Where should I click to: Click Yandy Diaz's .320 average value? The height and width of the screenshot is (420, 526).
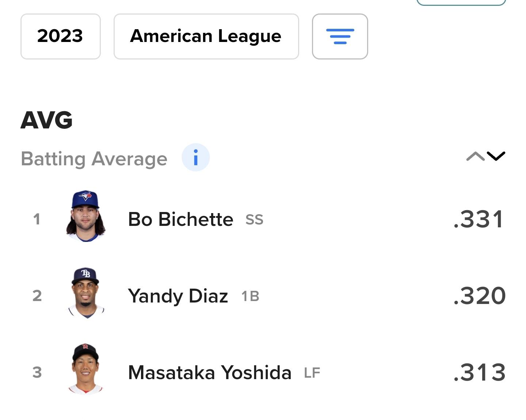[479, 296]
